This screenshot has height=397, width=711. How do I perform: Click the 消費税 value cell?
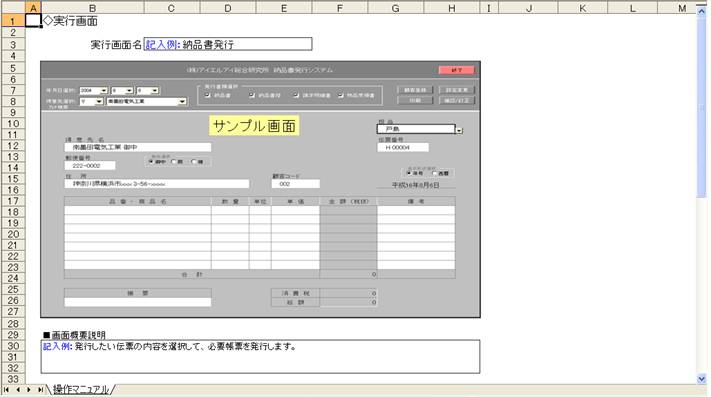(348, 293)
